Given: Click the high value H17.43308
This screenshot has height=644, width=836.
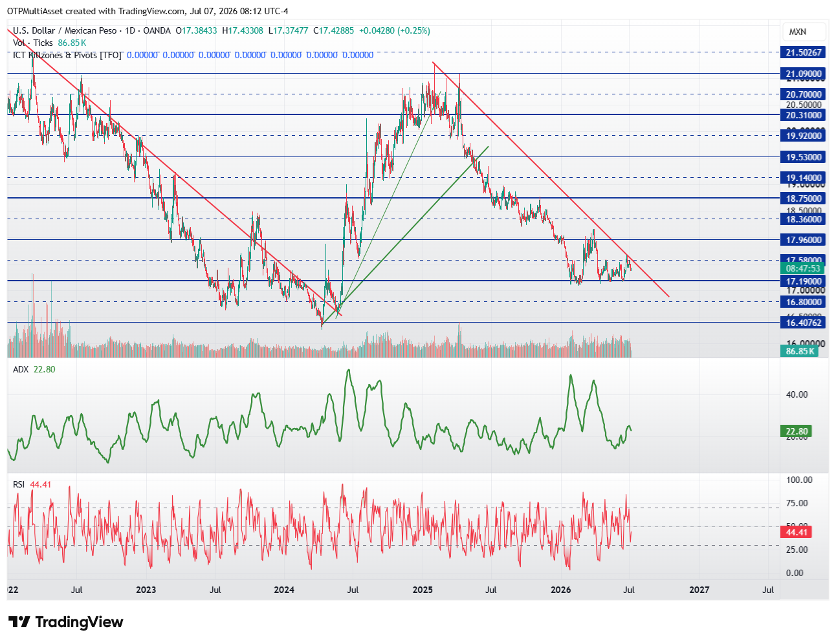Looking at the screenshot, I should point(243,30).
